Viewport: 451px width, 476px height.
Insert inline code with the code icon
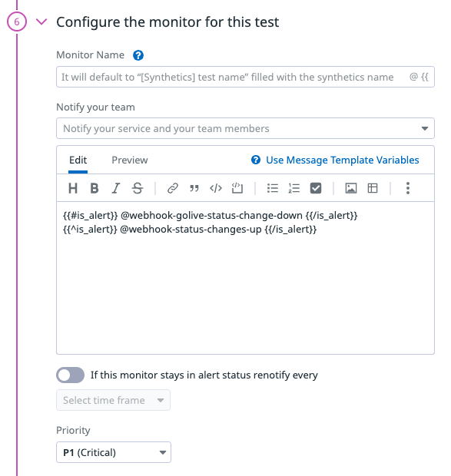tap(216, 188)
